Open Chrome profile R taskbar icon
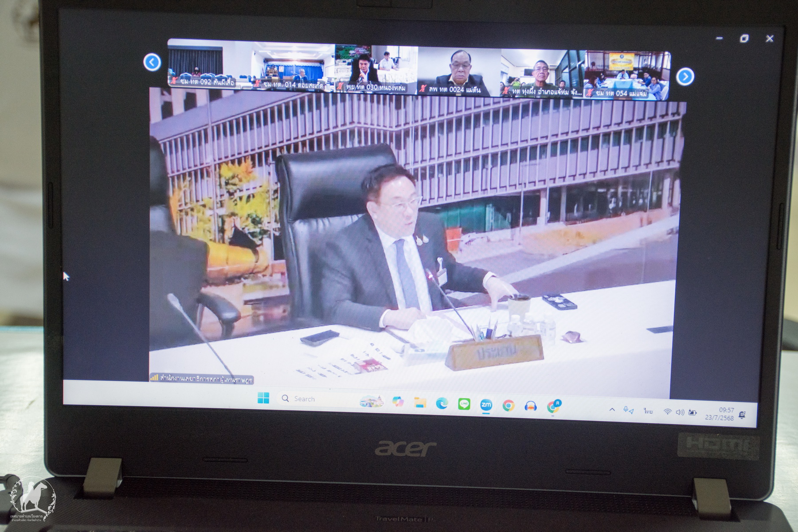The image size is (798, 532). [x=554, y=407]
